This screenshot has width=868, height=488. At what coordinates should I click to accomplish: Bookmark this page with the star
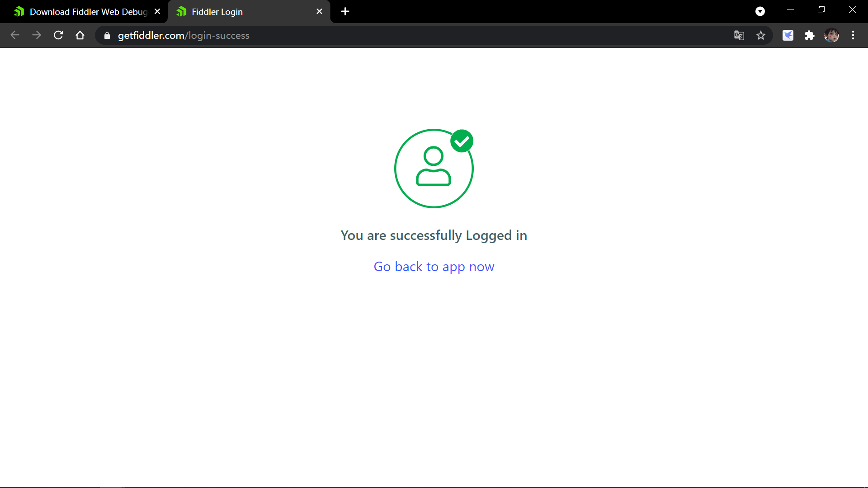point(761,35)
